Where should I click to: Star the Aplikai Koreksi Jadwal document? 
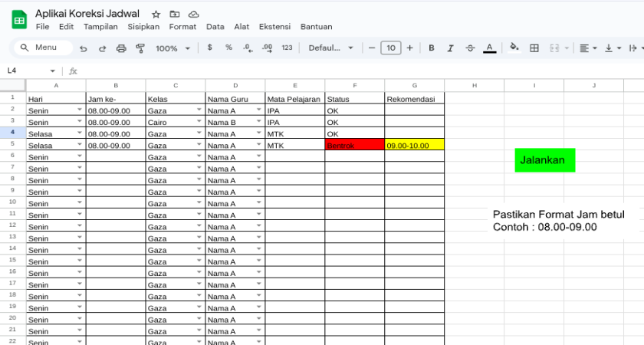(x=156, y=14)
